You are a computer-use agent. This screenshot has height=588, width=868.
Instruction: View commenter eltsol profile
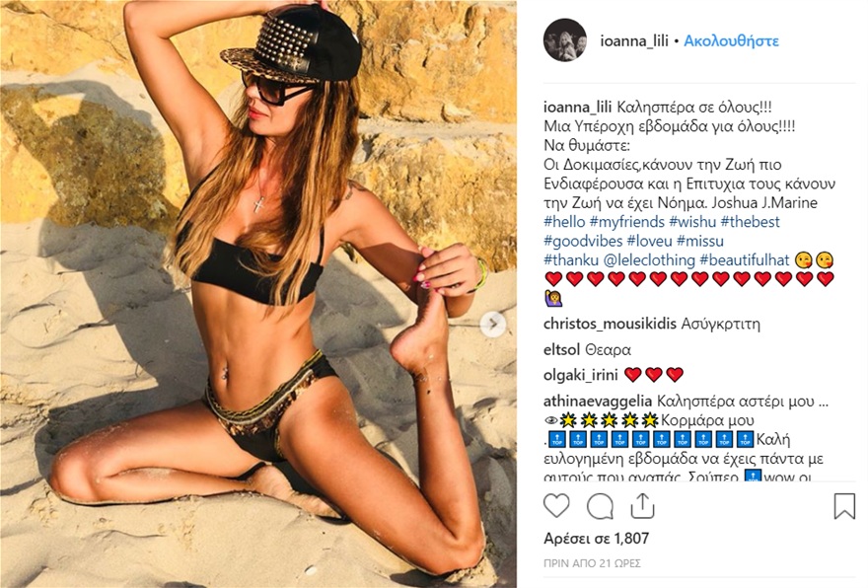coord(561,350)
